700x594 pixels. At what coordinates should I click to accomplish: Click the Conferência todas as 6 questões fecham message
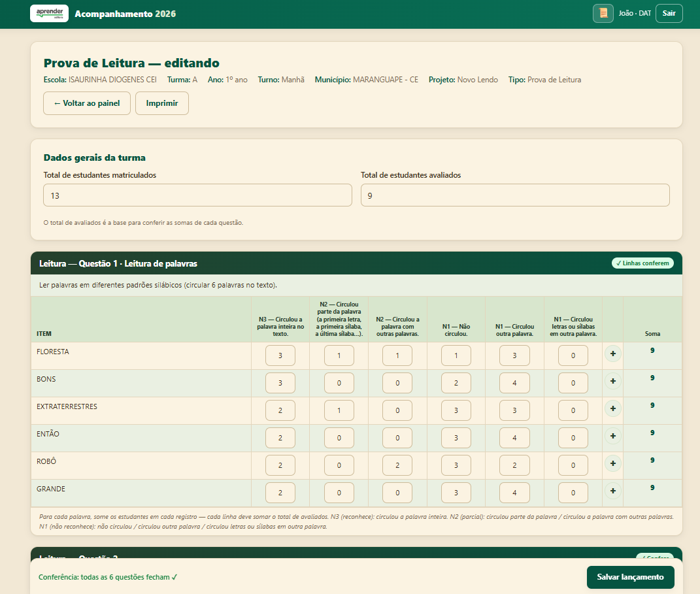pyautogui.click(x=108, y=577)
